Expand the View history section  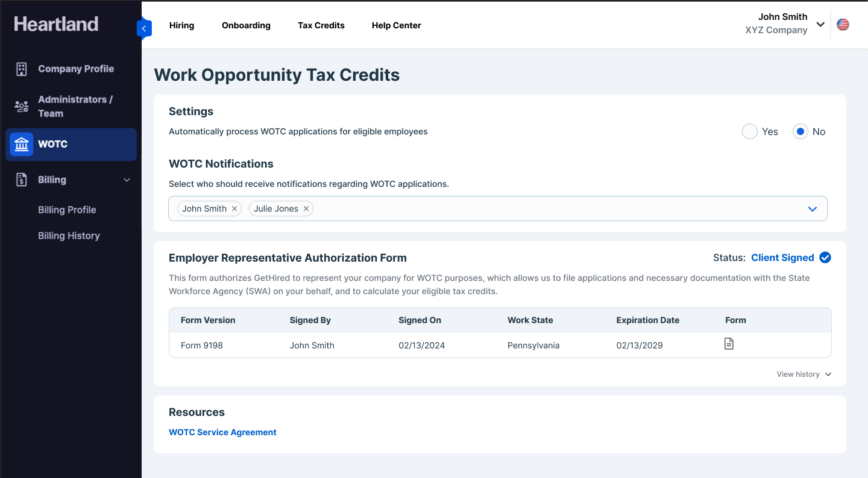pyautogui.click(x=804, y=374)
